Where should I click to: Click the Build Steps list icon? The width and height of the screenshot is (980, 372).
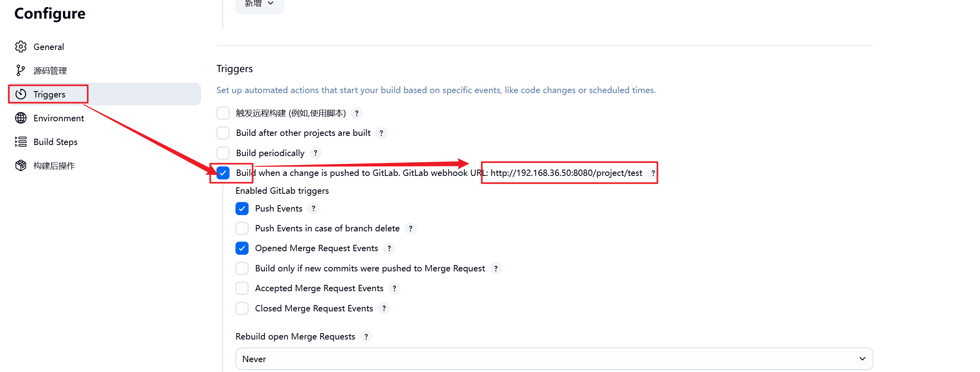pyautogui.click(x=21, y=142)
